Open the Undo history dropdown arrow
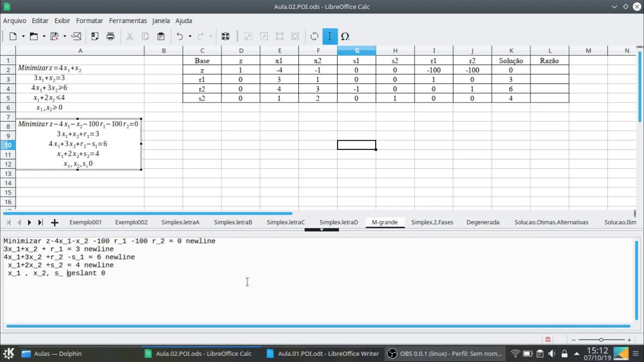Screen dimensions: 644x362 tap(190, 36)
